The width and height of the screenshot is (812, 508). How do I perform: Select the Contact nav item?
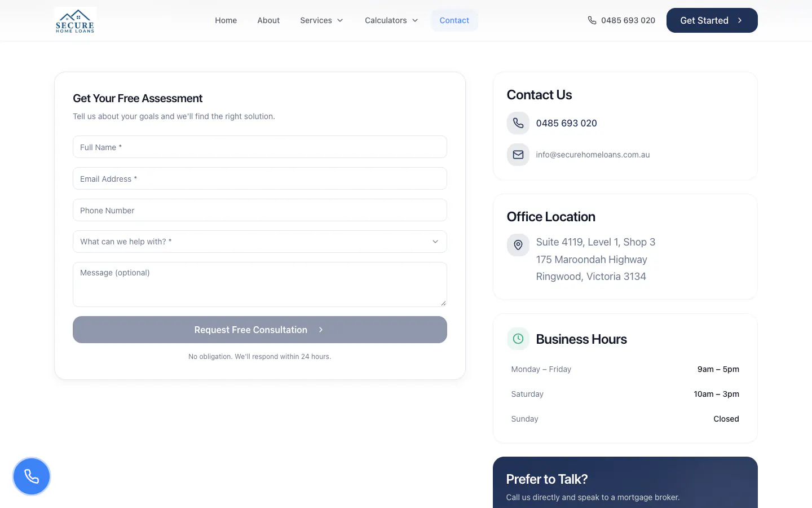pyautogui.click(x=454, y=20)
